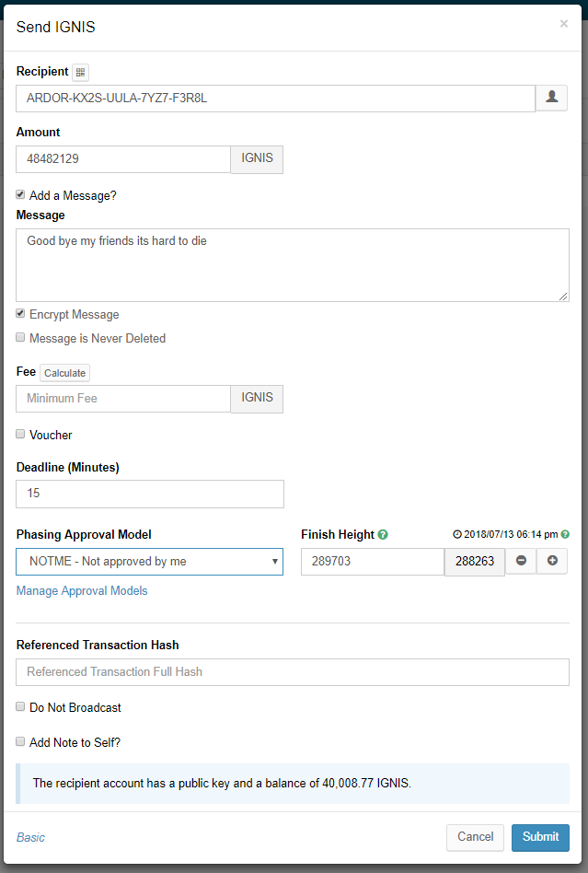
Task: Click the green help icon beside Finish Height
Action: pos(383,534)
